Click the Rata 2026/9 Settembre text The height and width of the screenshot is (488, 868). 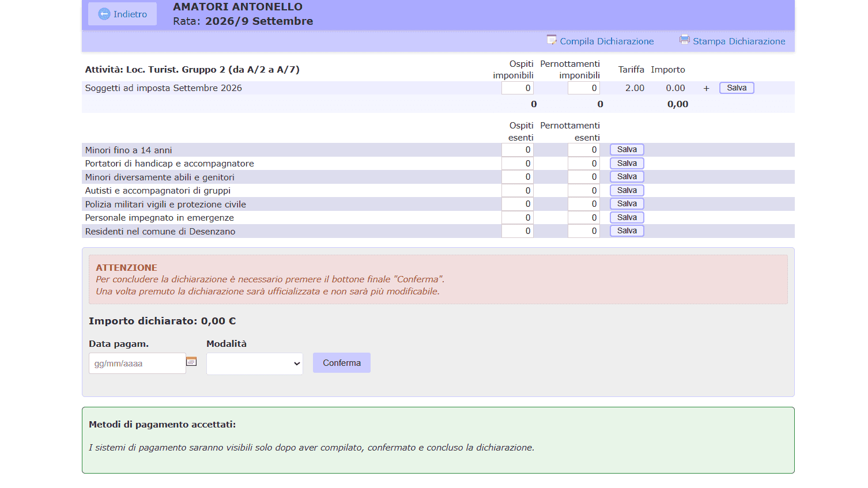click(x=243, y=21)
